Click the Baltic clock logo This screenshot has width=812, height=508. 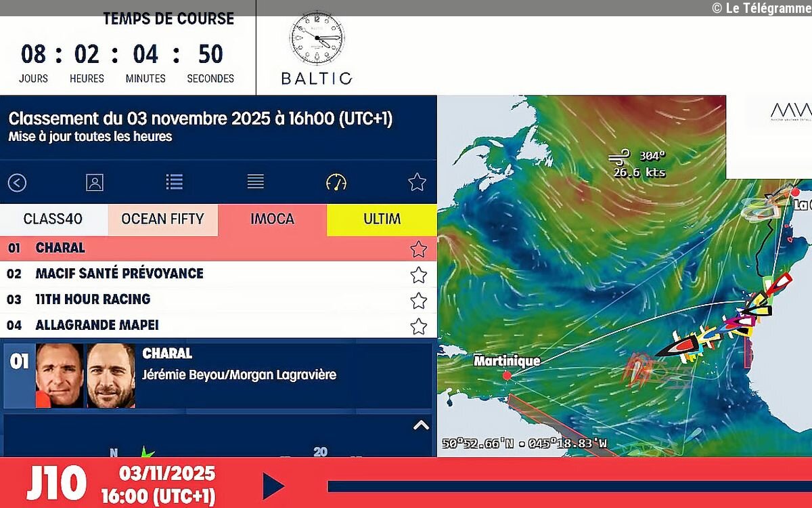(x=317, y=49)
